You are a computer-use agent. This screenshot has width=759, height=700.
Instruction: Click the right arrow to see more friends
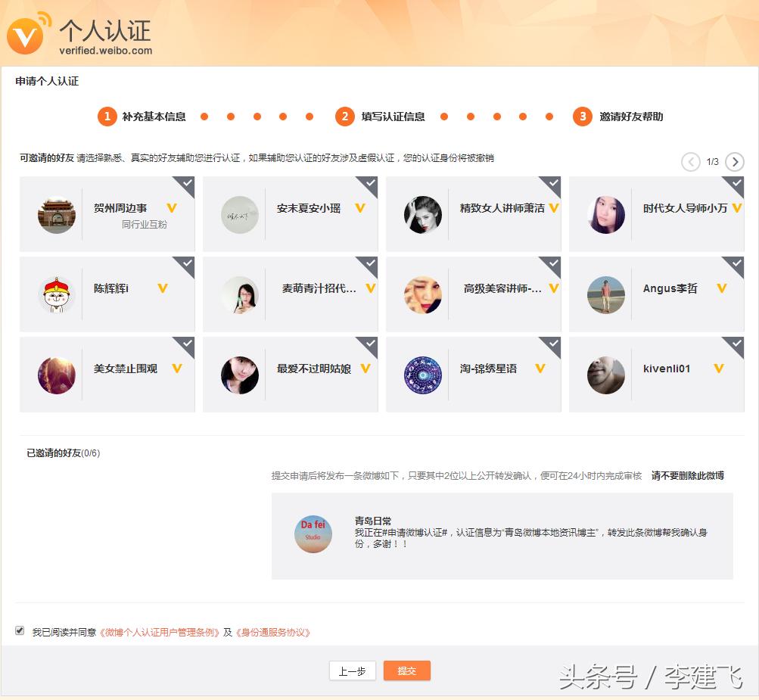[733, 162]
